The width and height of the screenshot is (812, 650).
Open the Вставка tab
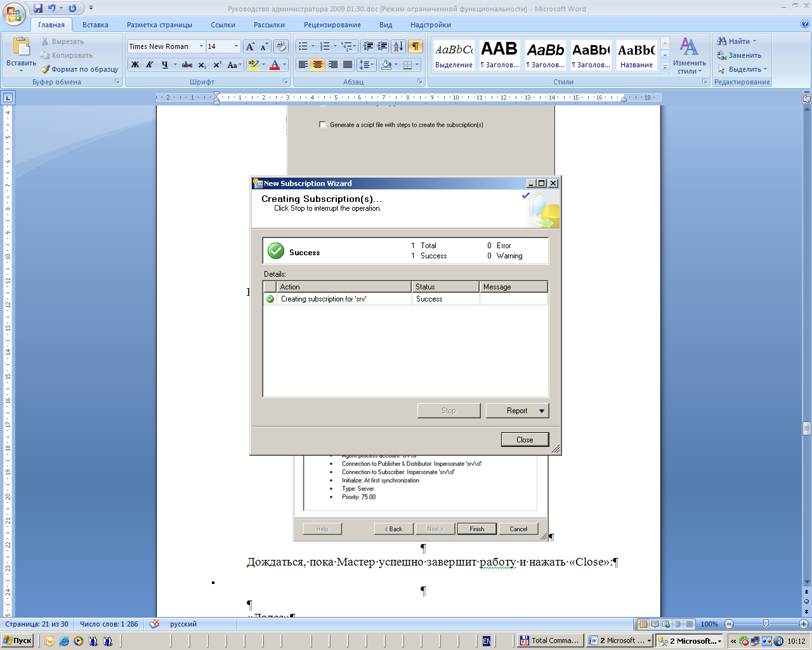[95, 25]
